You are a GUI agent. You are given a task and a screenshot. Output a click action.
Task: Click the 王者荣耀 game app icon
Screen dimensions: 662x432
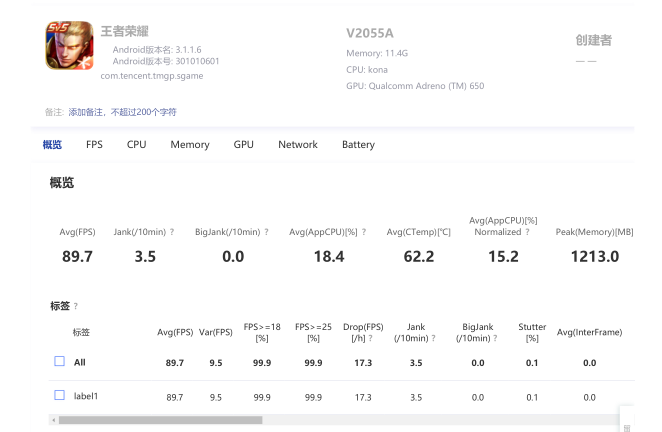click(x=69, y=45)
